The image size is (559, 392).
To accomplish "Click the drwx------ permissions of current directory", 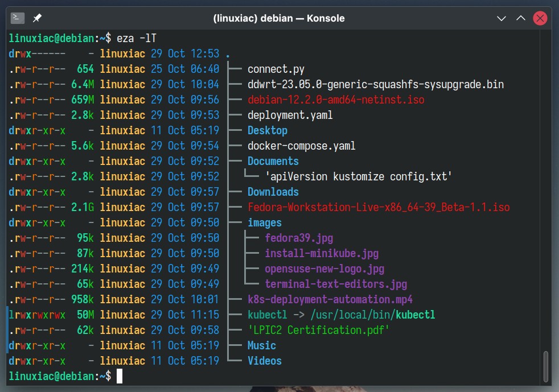I will tap(37, 53).
